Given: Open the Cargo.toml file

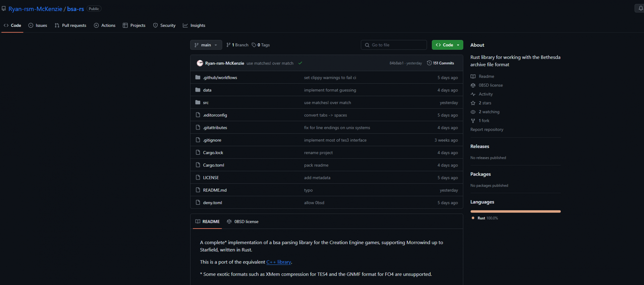Looking at the screenshot, I should [x=213, y=165].
